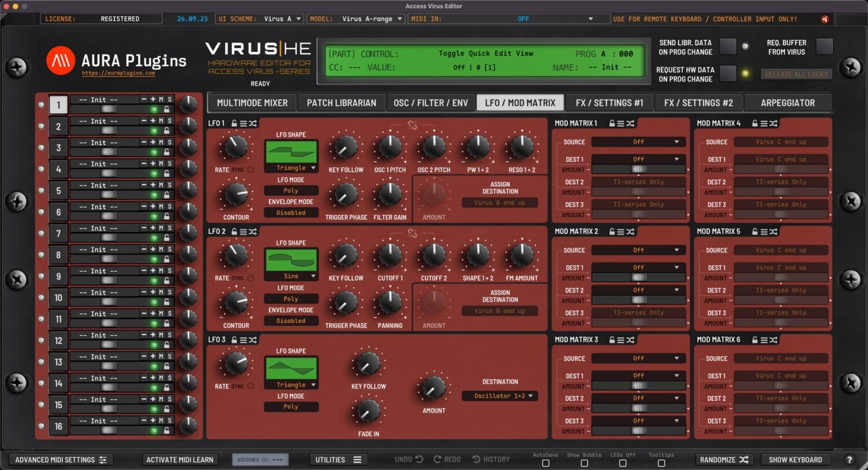
Task: Lock the Mod Matrix 1 section
Action: 611,123
